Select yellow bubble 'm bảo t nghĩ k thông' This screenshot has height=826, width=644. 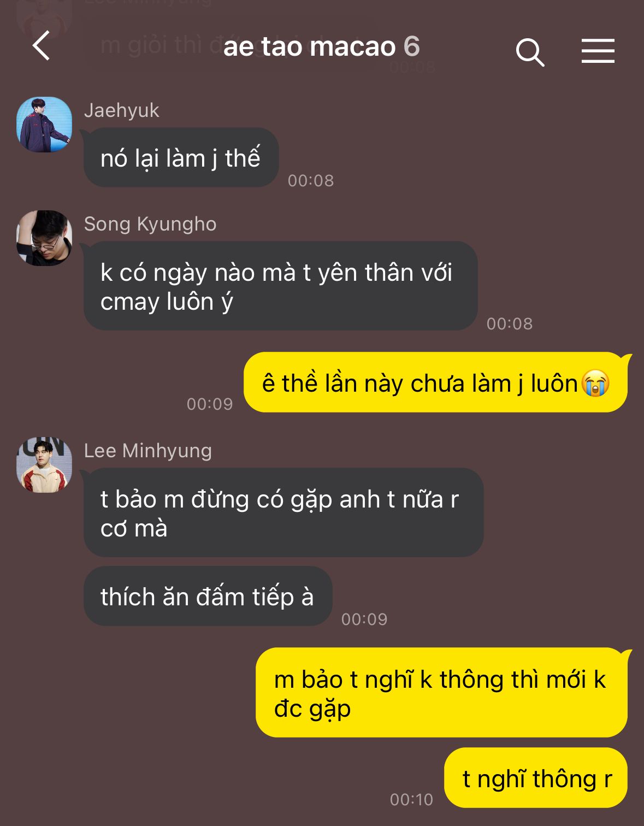click(441, 693)
